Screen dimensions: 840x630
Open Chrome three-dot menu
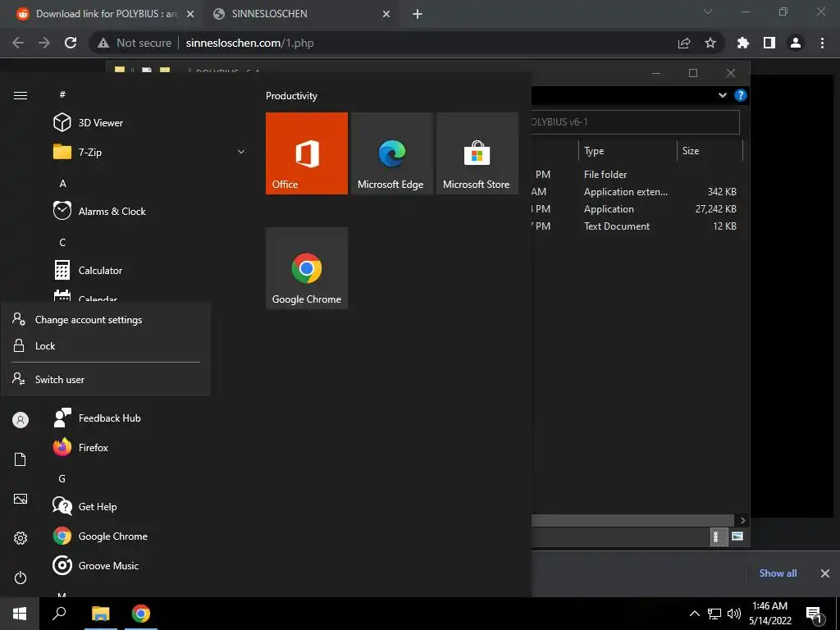822,43
